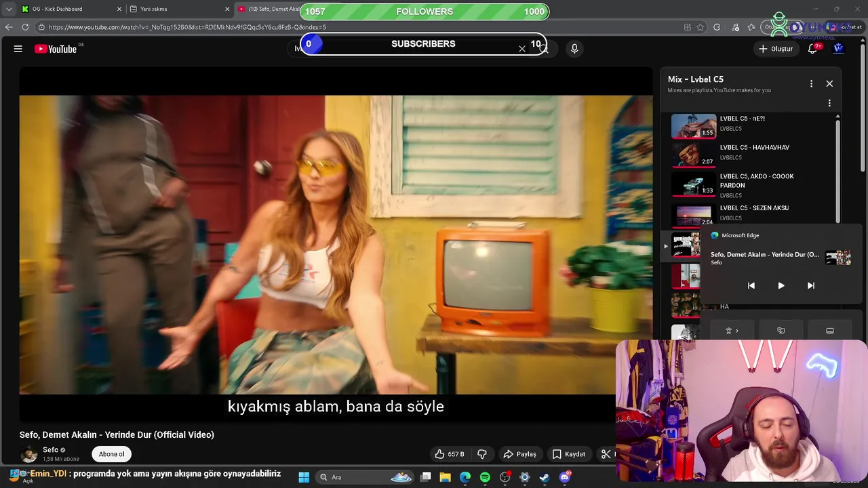This screenshot has height=488, width=868.
Task: Open YouTube notifications bell
Action: coord(812,49)
